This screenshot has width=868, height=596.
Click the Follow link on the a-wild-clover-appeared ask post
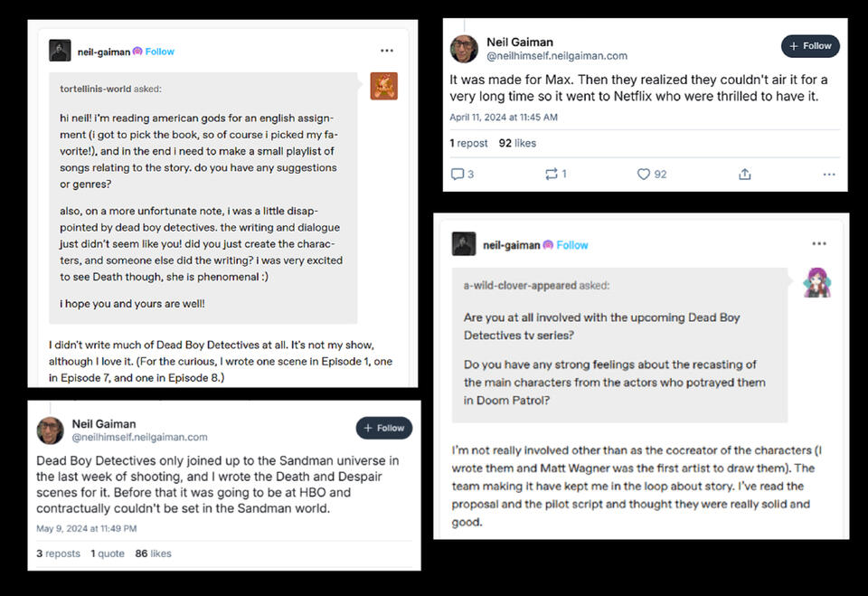tap(572, 245)
